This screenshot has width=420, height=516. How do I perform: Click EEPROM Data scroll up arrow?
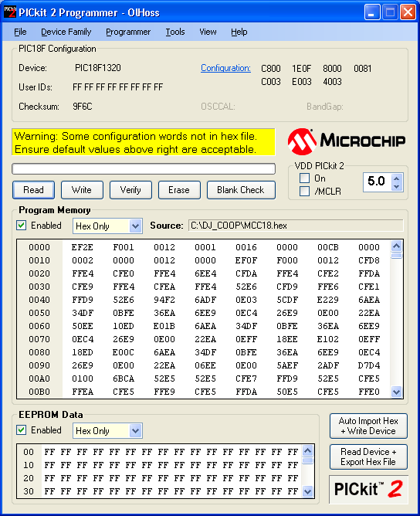307,450
